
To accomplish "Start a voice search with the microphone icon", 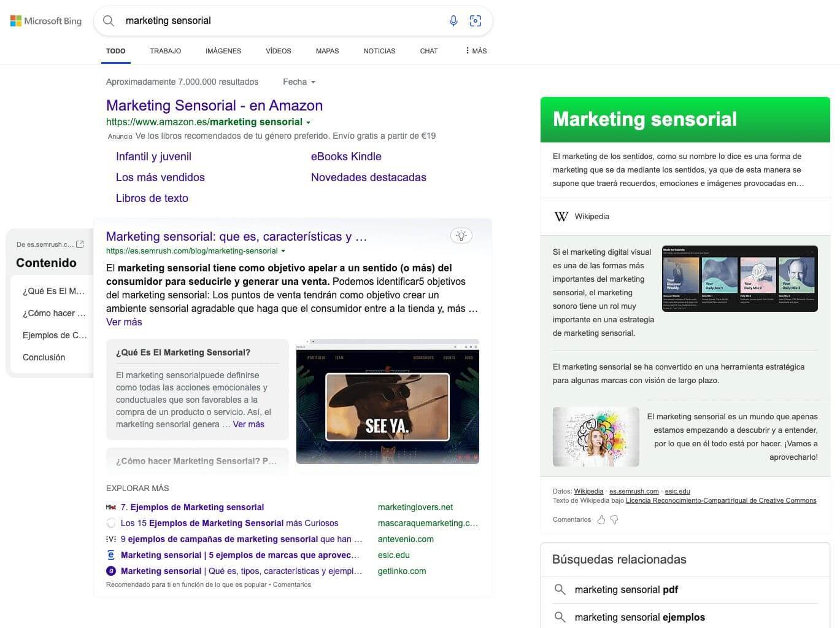I will tap(453, 20).
